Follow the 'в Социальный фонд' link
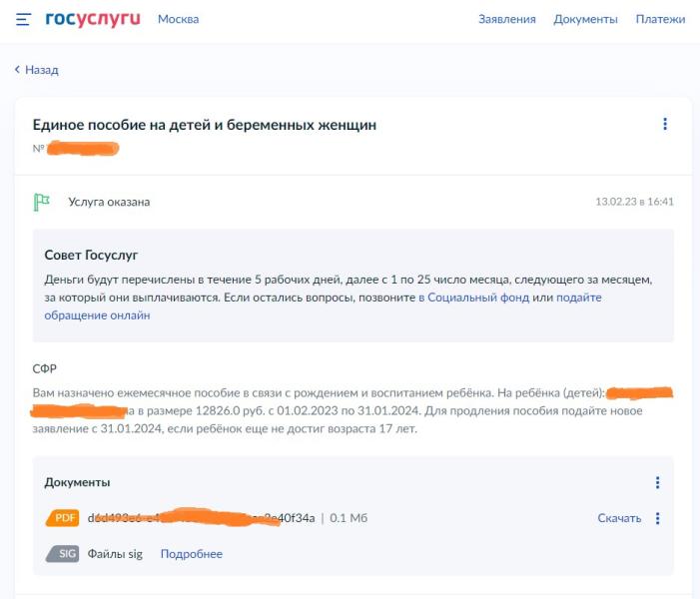Image resolution: width=700 pixels, height=599 pixels. (473, 298)
